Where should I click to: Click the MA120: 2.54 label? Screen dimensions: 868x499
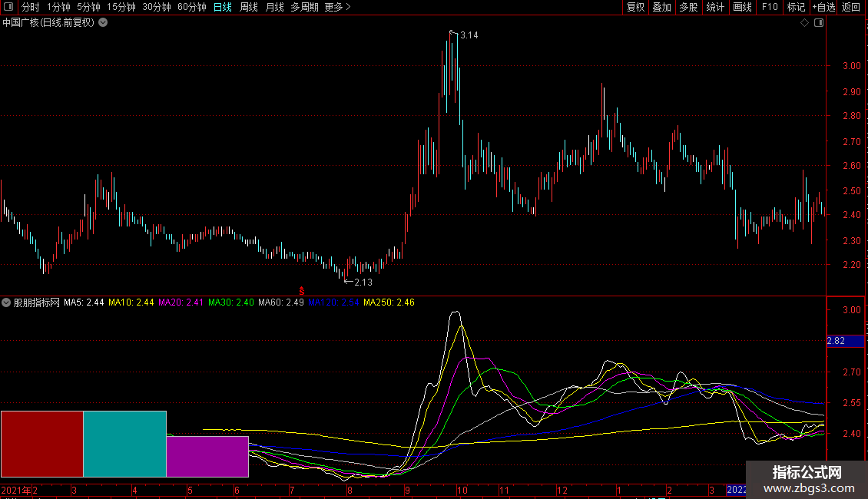pyautogui.click(x=334, y=302)
